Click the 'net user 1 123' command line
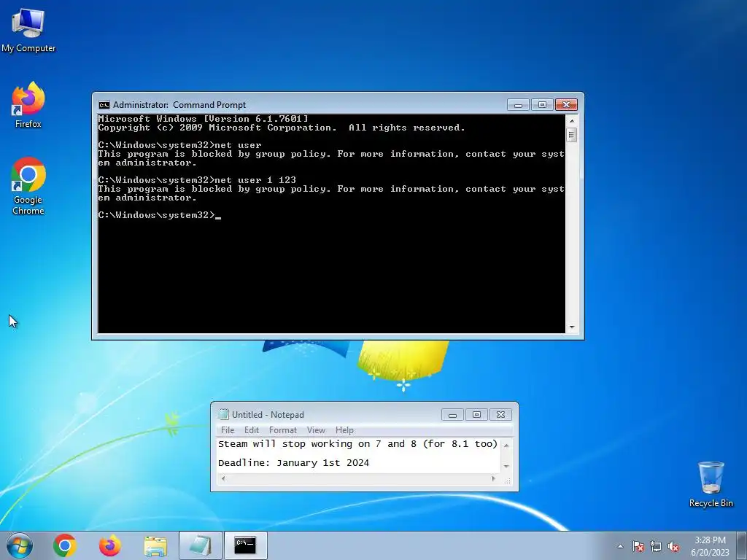 (x=197, y=180)
